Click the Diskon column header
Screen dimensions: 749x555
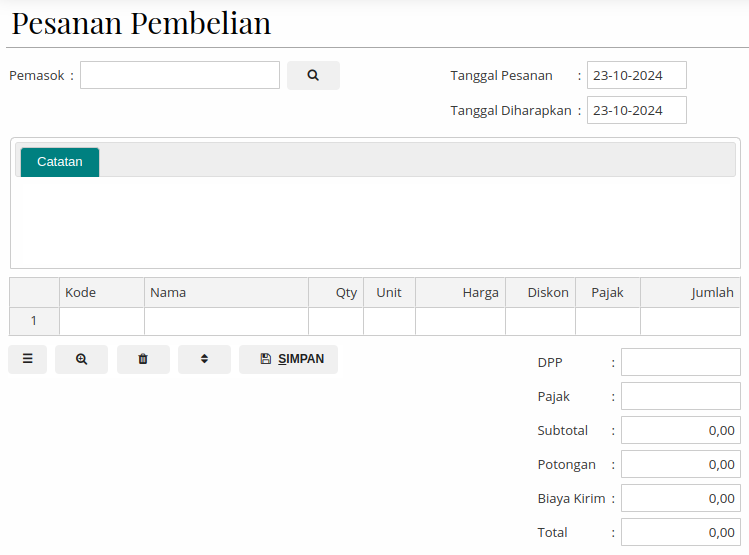click(540, 292)
